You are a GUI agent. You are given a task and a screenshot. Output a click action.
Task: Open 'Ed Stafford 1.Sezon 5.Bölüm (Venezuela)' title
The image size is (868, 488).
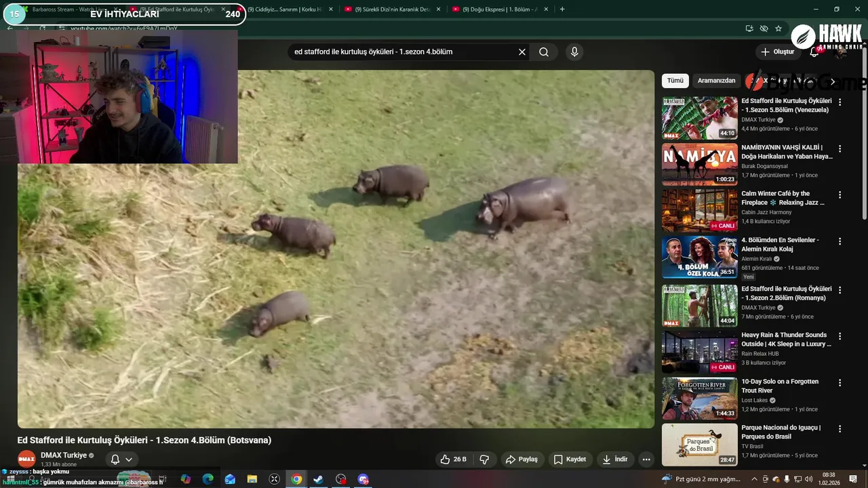point(787,105)
